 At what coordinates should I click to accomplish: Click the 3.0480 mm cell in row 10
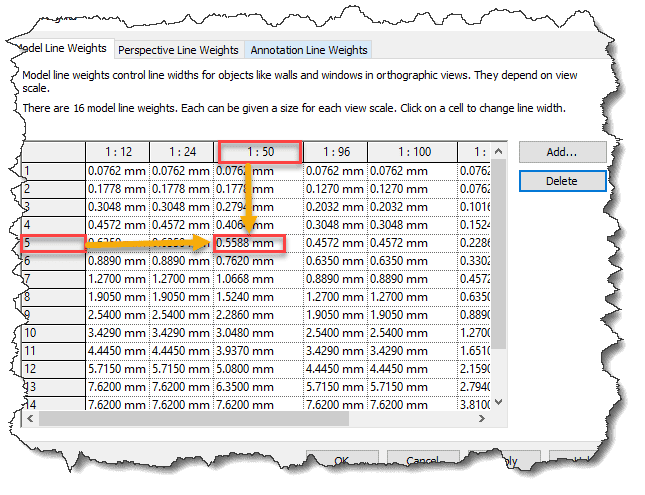pos(258,333)
